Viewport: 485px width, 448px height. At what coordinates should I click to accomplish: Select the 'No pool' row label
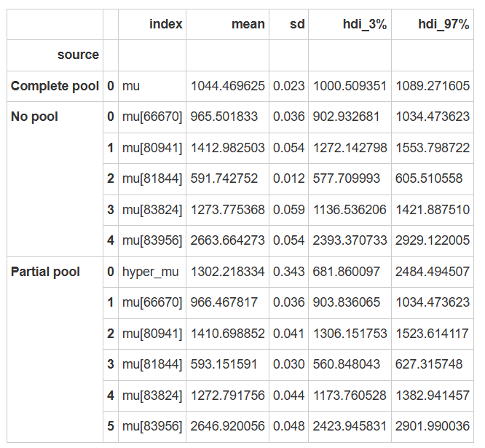click(34, 117)
